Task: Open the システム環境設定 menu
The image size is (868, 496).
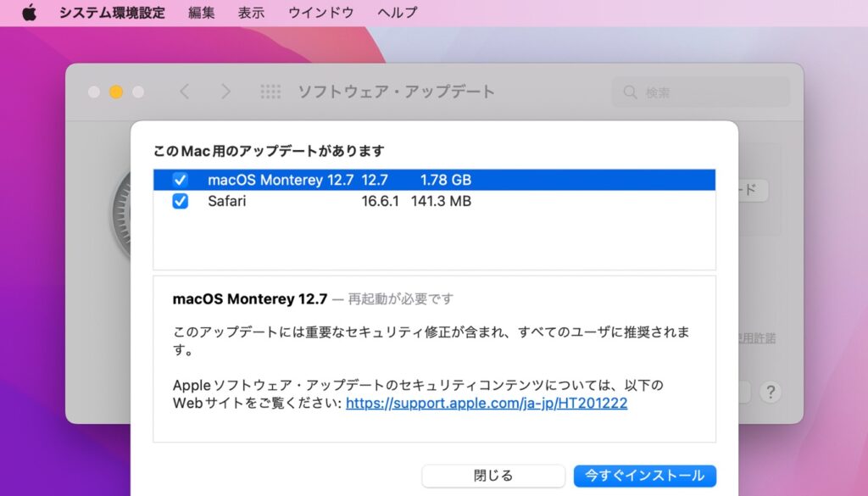Action: (111, 12)
